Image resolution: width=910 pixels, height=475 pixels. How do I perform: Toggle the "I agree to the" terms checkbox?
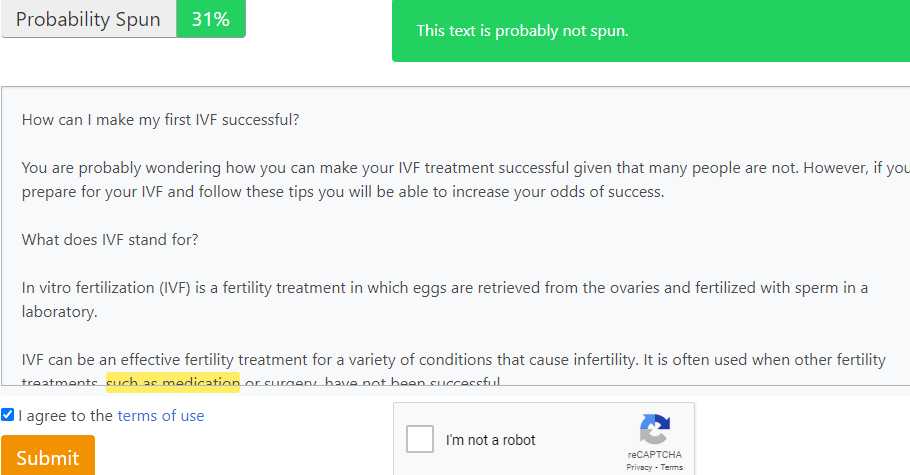8,415
